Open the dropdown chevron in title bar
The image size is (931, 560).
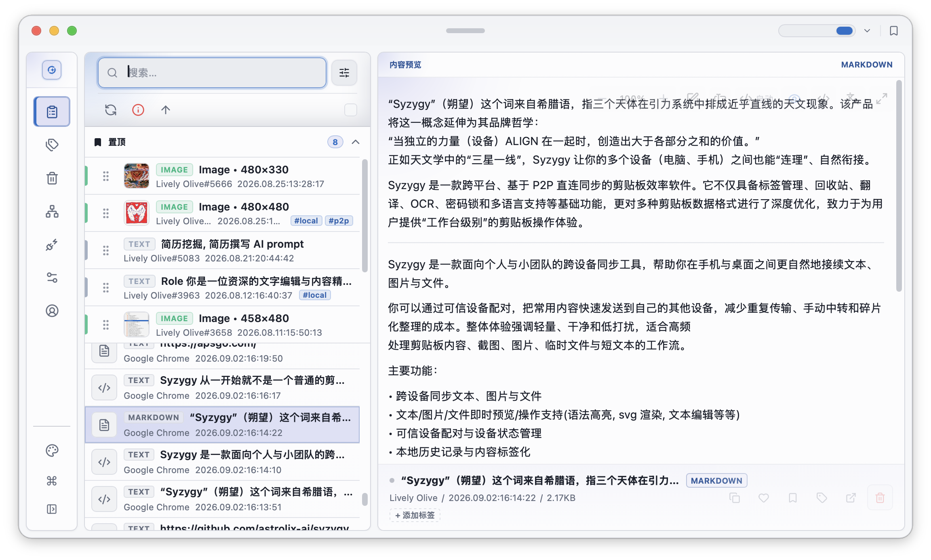[x=867, y=31]
